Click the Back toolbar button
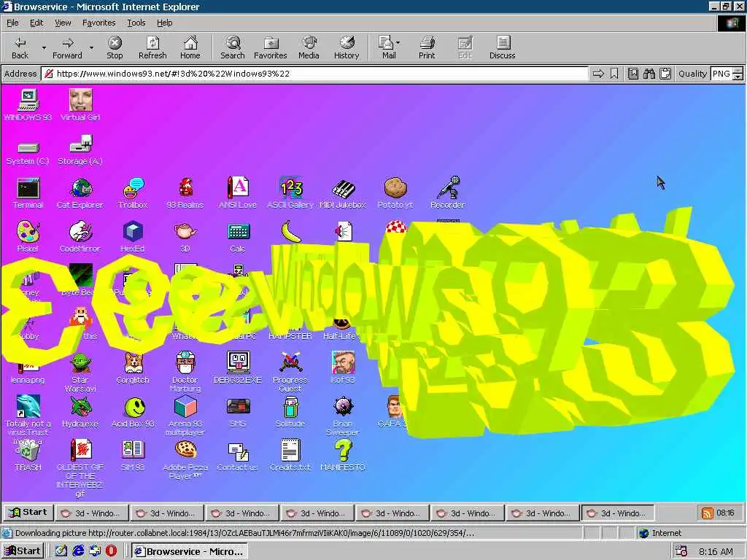 (20, 47)
